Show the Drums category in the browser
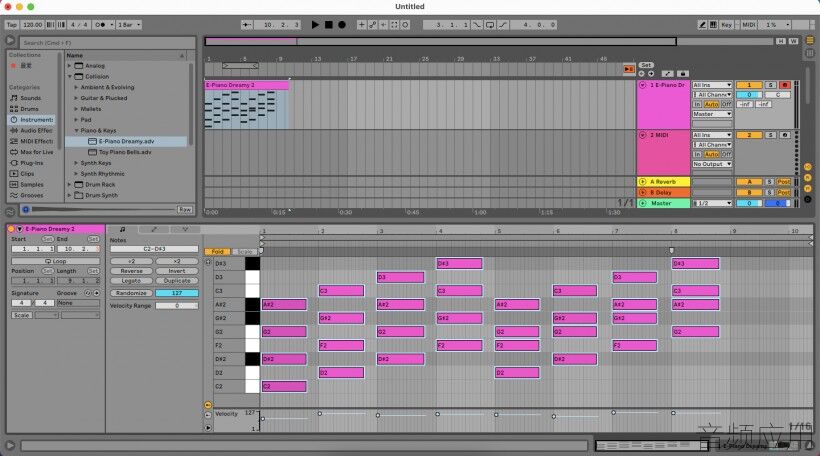This screenshot has width=820, height=456. pyautogui.click(x=29, y=109)
